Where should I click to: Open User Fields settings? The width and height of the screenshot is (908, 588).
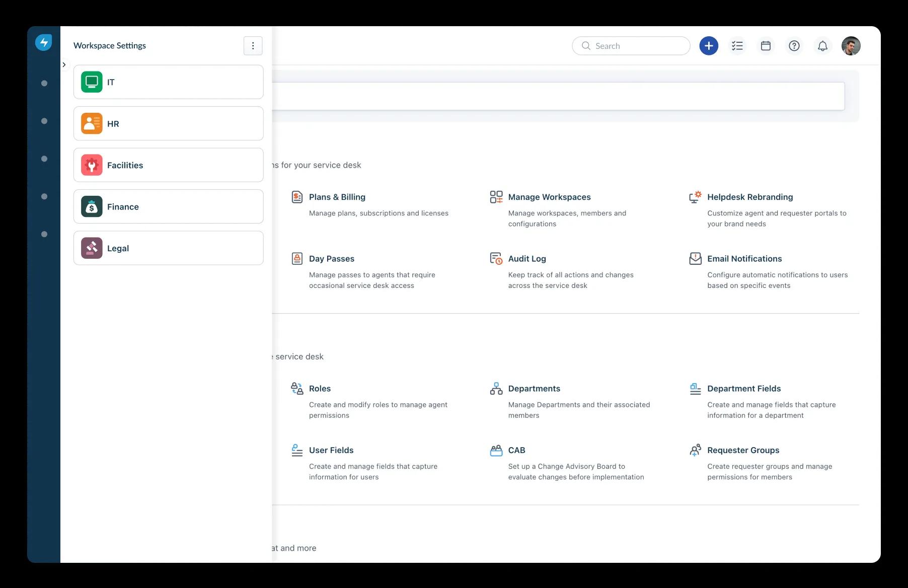click(x=331, y=450)
